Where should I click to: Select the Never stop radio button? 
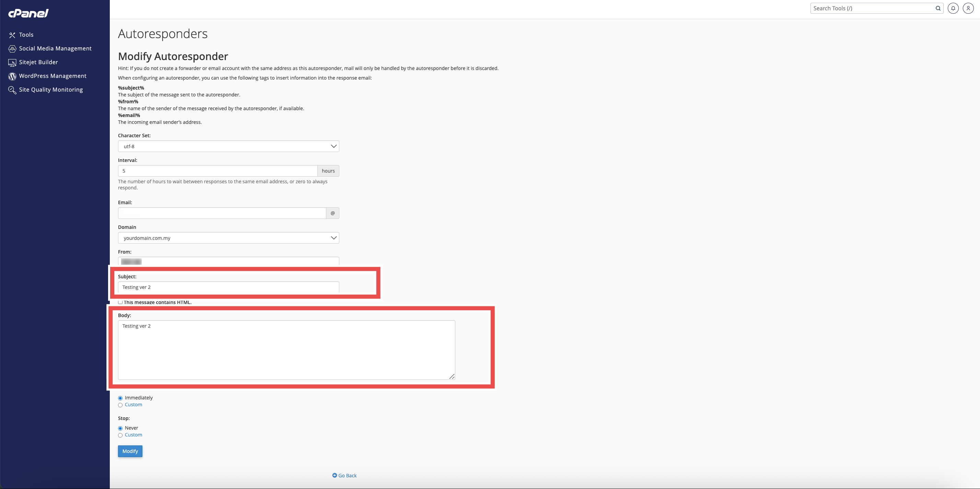[120, 429]
